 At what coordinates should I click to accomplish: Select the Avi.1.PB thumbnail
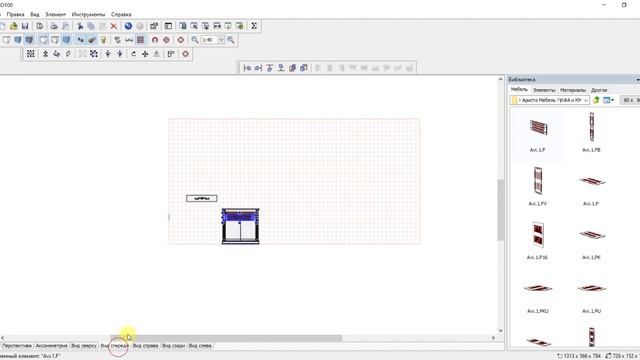pyautogui.click(x=591, y=133)
